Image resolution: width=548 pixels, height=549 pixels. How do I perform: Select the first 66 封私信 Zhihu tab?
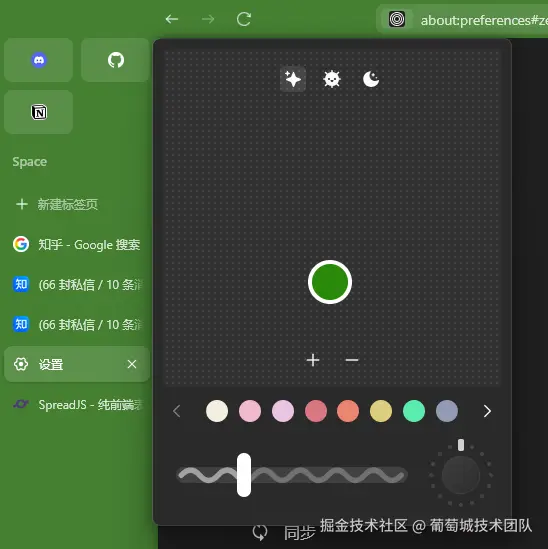click(77, 284)
